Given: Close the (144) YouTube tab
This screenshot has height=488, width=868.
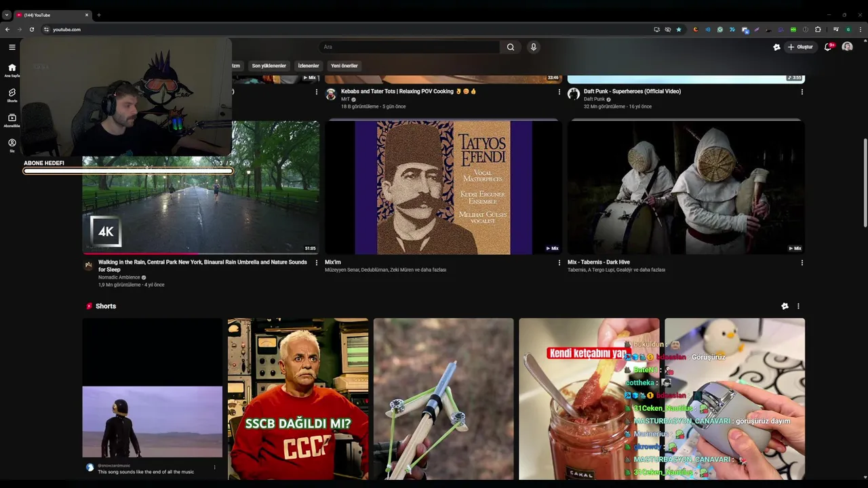Looking at the screenshot, I should coord(87,15).
